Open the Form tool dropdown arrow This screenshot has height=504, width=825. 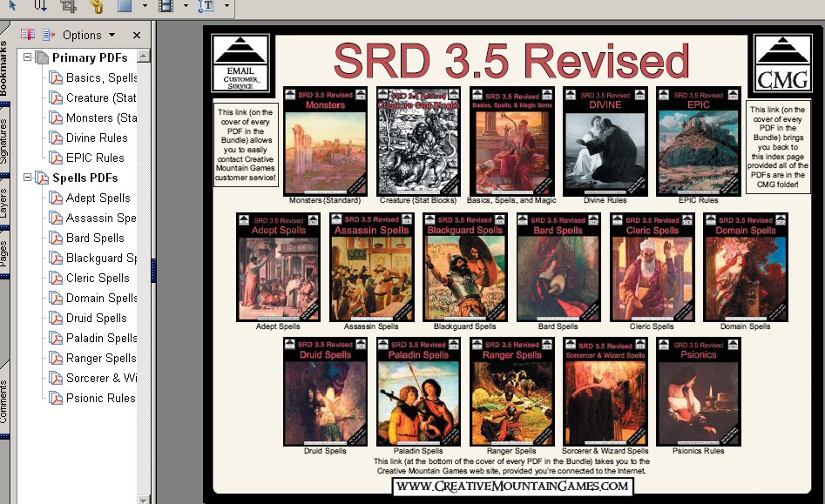[145, 6]
